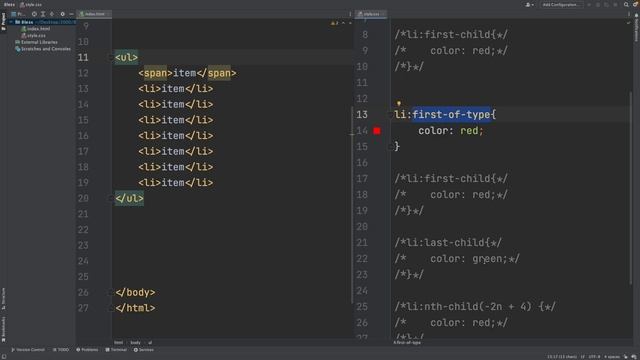Hide the Project panel with the minus icon
This screenshot has width=640, height=360.
coord(71,14)
